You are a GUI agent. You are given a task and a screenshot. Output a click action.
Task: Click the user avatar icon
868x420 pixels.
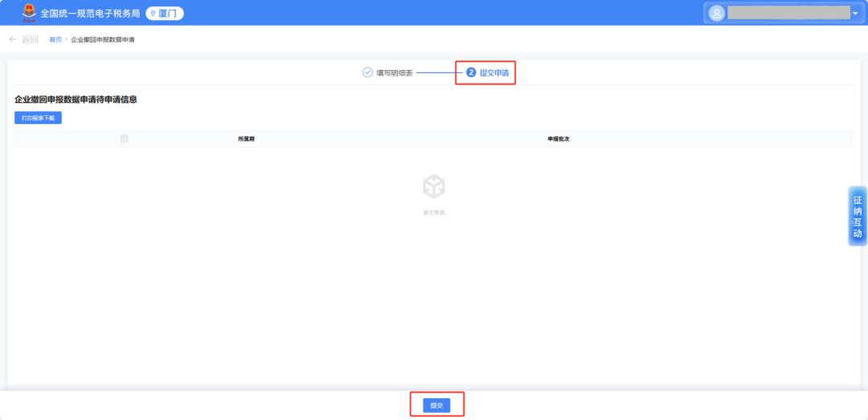pyautogui.click(x=716, y=14)
